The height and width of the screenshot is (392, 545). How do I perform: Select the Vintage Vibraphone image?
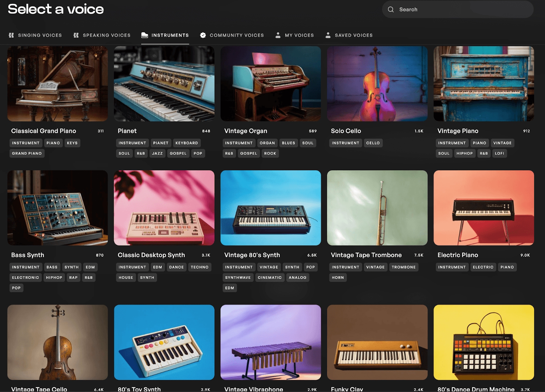(270, 343)
